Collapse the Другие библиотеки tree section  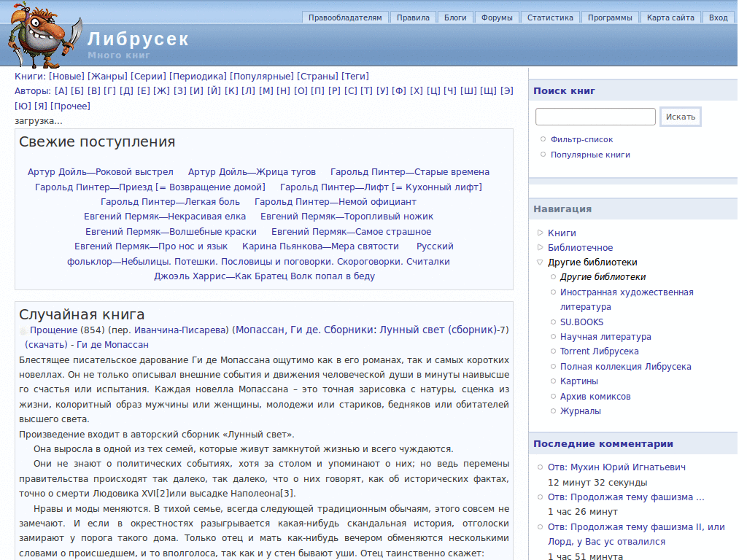click(x=541, y=262)
